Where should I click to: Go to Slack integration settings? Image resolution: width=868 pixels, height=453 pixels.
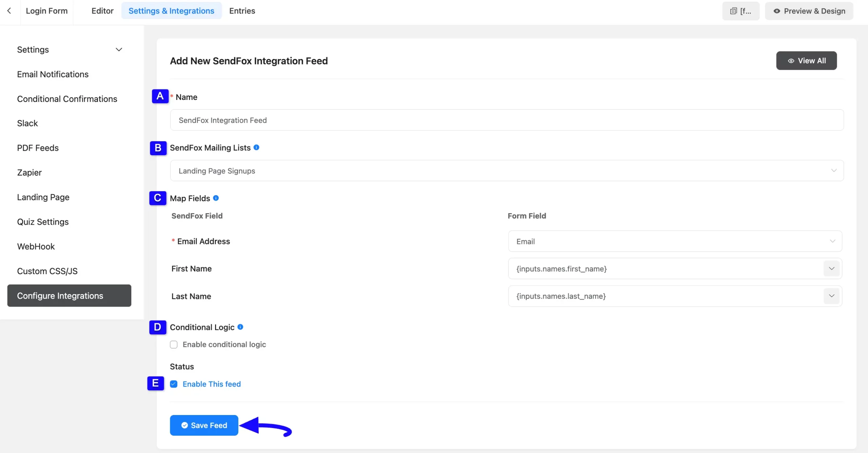[x=27, y=123]
